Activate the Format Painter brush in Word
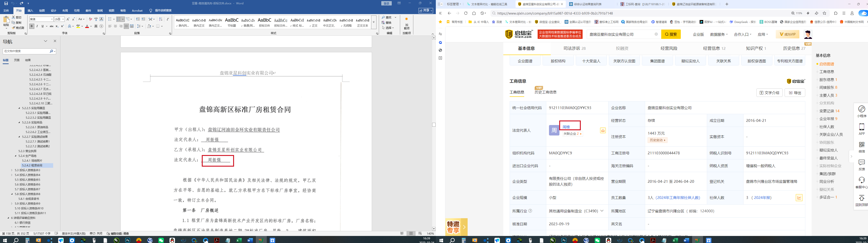 coord(18,28)
